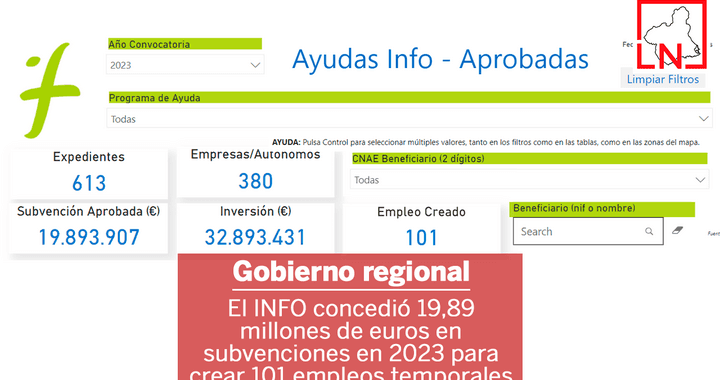720x380 pixels.
Task: Click the Beneficiario (nif o nombre) label
Action: click(x=602, y=209)
